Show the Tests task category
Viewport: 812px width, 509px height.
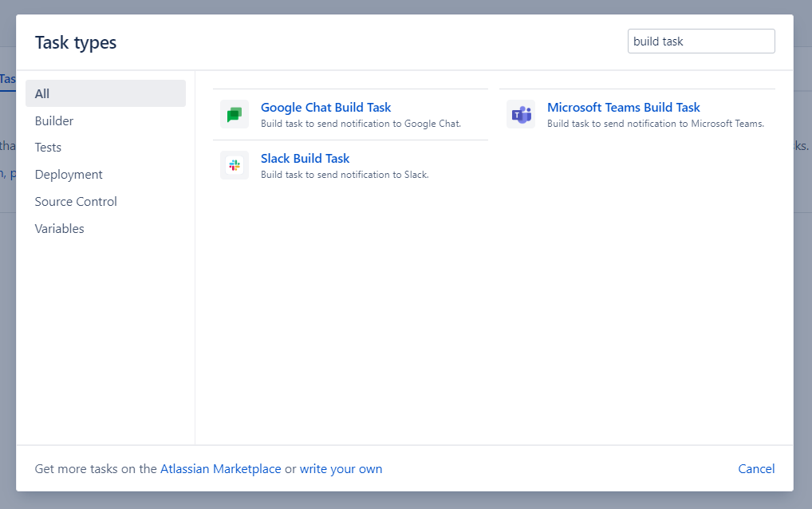[x=48, y=148]
